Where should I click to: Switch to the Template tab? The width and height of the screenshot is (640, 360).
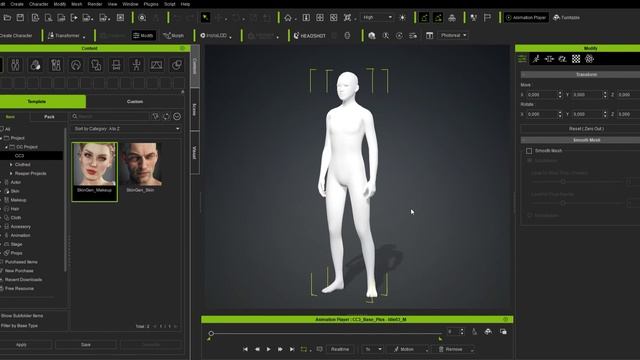[42, 102]
